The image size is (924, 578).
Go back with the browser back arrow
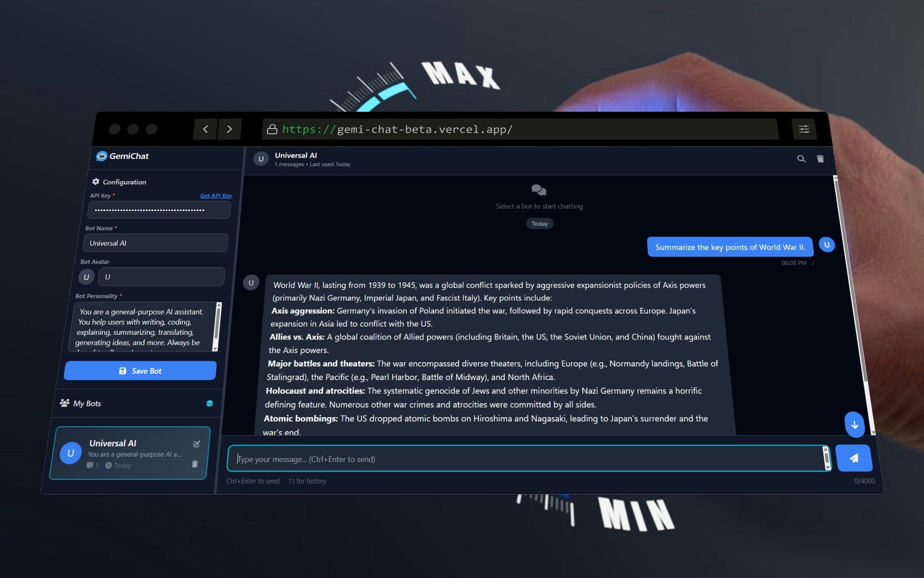point(205,129)
